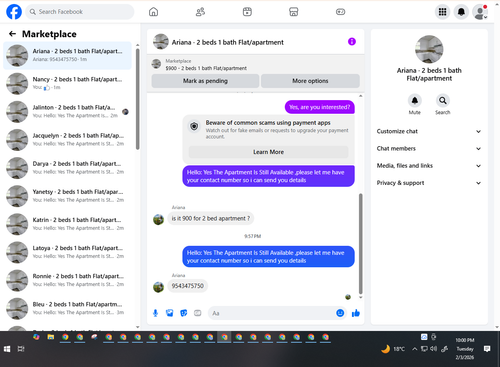Open the account profile menu
Image resolution: width=500 pixels, height=367 pixels.
coord(480,12)
